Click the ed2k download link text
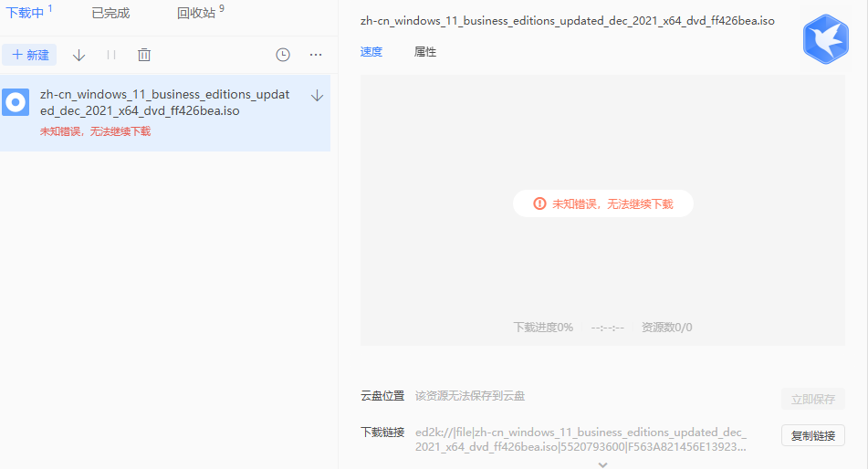The height and width of the screenshot is (469, 868). [580, 439]
